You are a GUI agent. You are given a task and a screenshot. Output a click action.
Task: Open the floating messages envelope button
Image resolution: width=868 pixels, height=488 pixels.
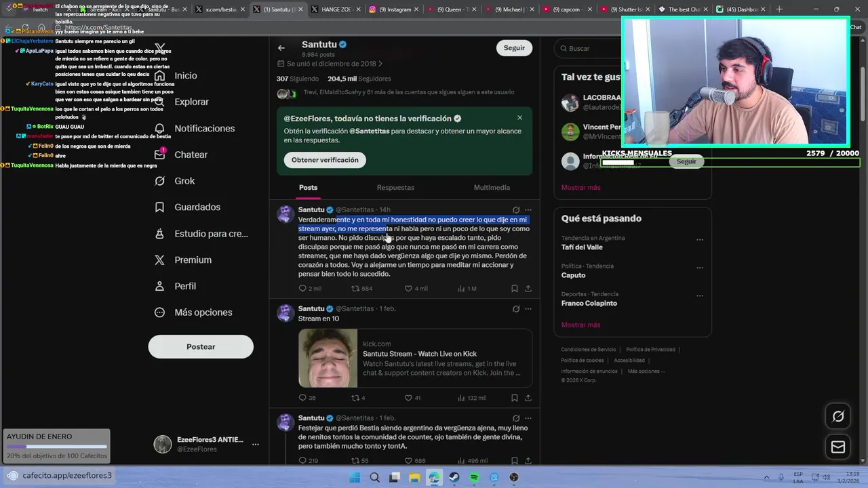838,447
